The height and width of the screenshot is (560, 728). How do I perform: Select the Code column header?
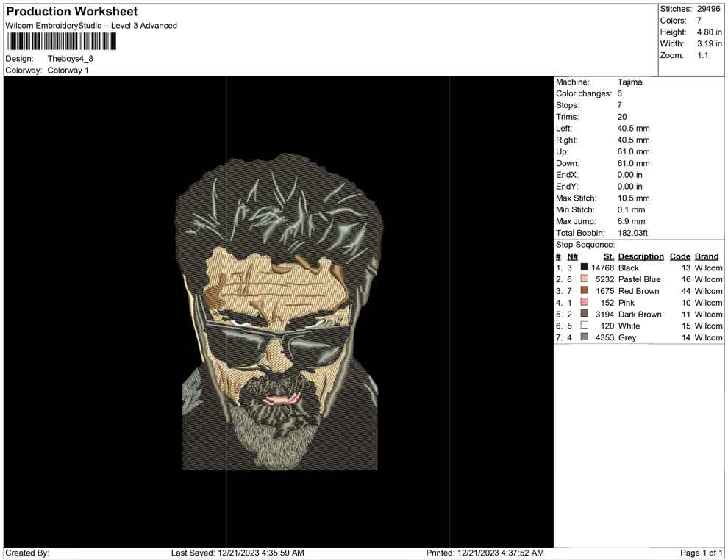tap(679, 256)
